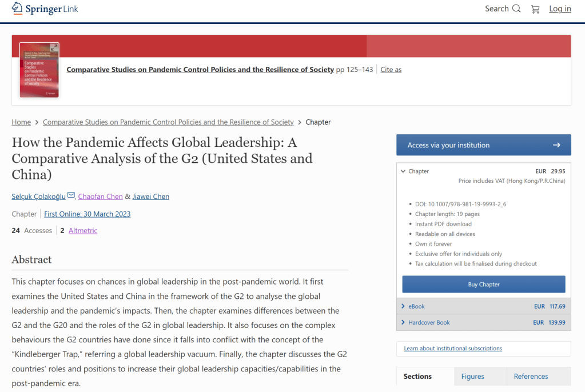Click the Springer Link logo
Screen dimensions: 585x392
tap(45, 9)
